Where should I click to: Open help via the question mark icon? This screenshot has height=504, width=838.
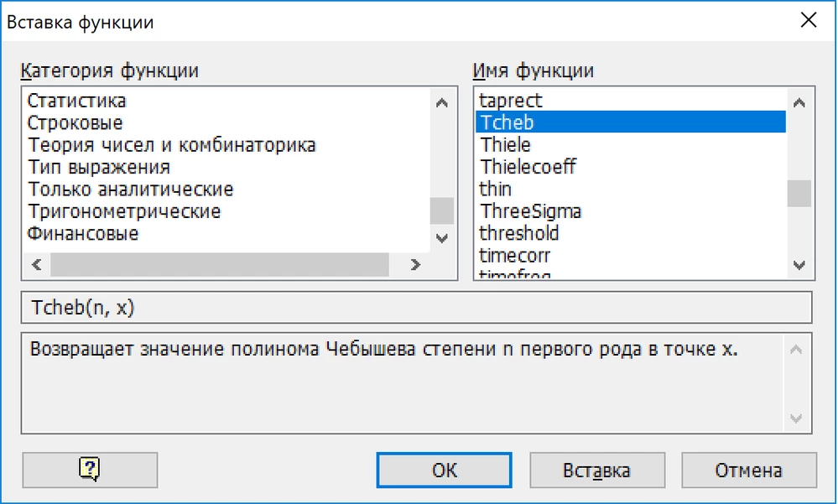89,470
